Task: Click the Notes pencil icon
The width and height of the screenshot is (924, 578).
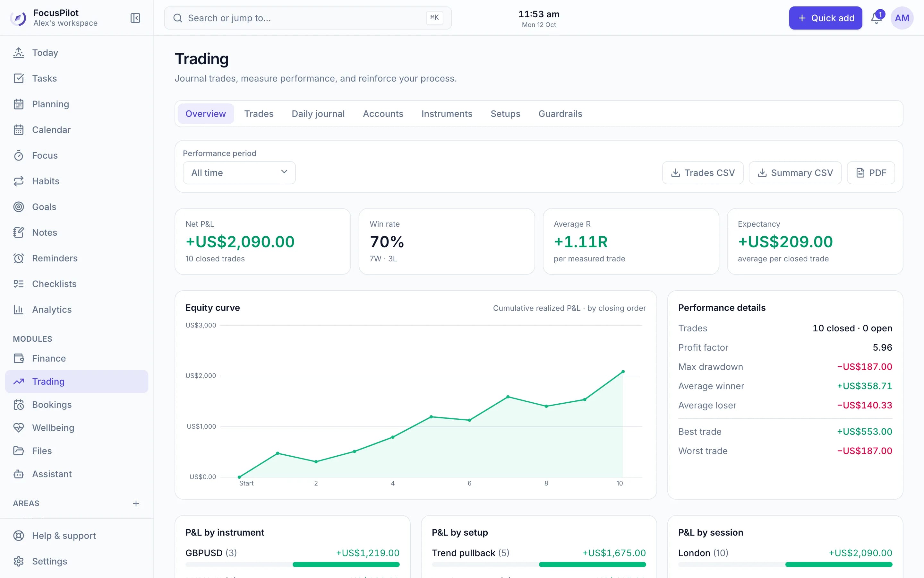Action: pyautogui.click(x=18, y=232)
